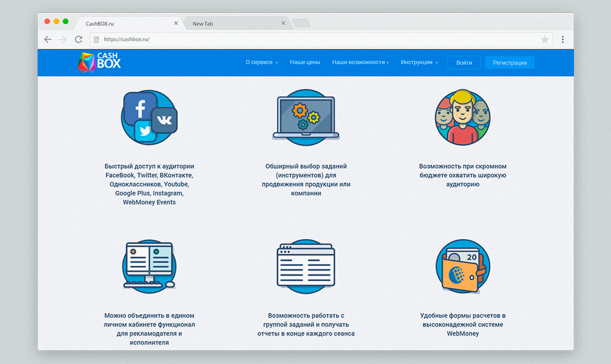Click the browser window report icon
Image resolution: width=611 pixels, height=364 pixels.
[x=306, y=267]
